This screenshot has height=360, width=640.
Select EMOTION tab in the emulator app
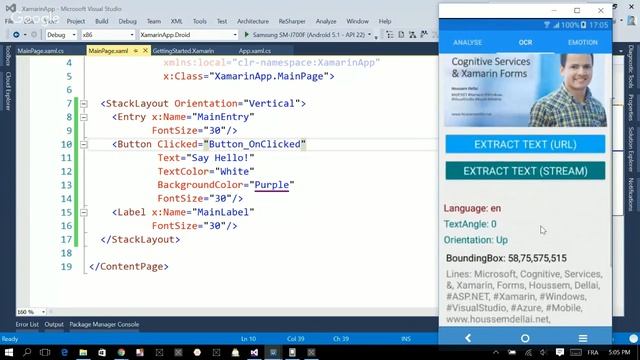(x=583, y=42)
